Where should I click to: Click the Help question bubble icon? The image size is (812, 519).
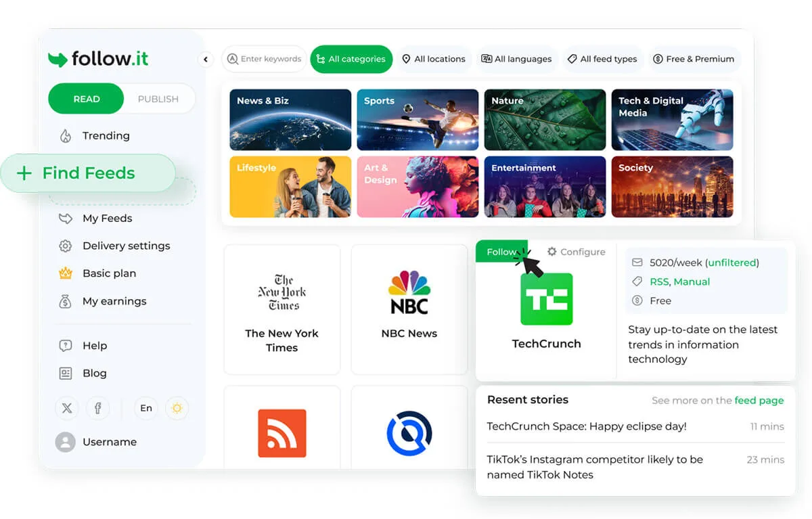pyautogui.click(x=66, y=346)
